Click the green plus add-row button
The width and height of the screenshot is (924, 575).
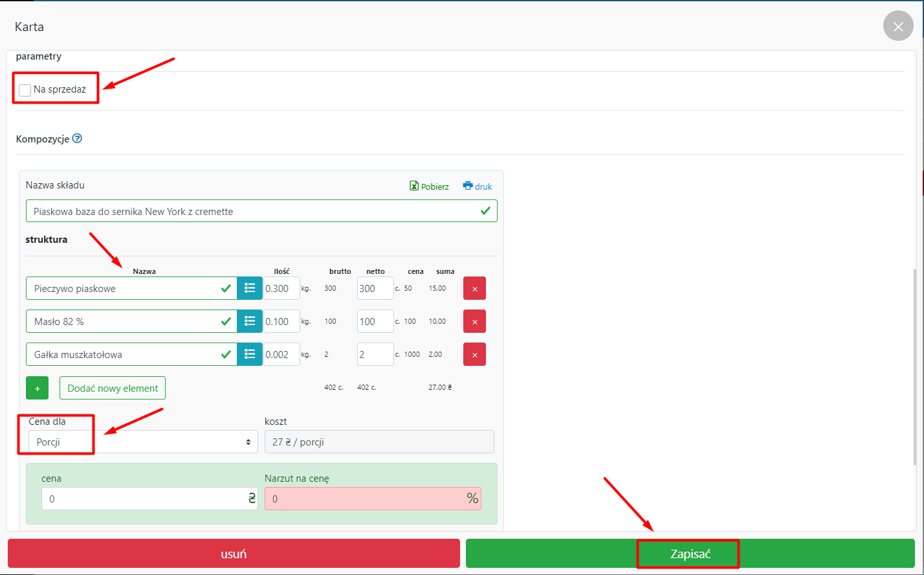coord(37,389)
